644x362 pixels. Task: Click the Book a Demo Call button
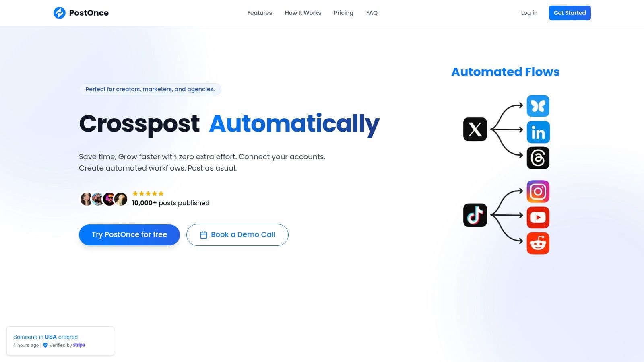coord(237,235)
